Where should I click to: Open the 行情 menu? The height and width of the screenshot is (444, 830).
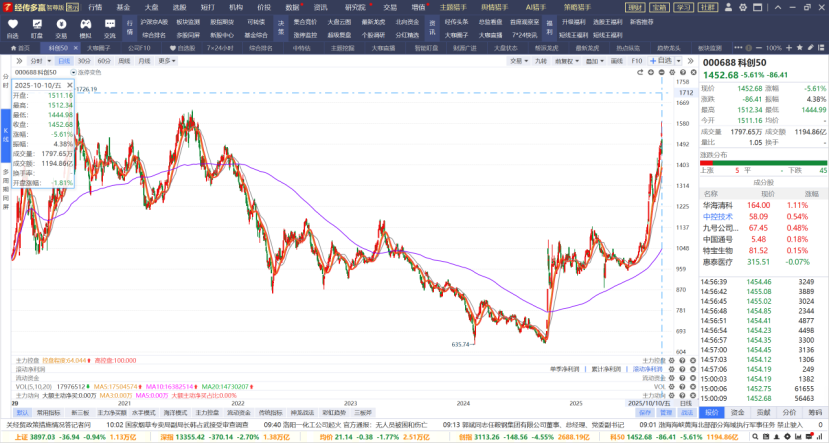(95, 7)
